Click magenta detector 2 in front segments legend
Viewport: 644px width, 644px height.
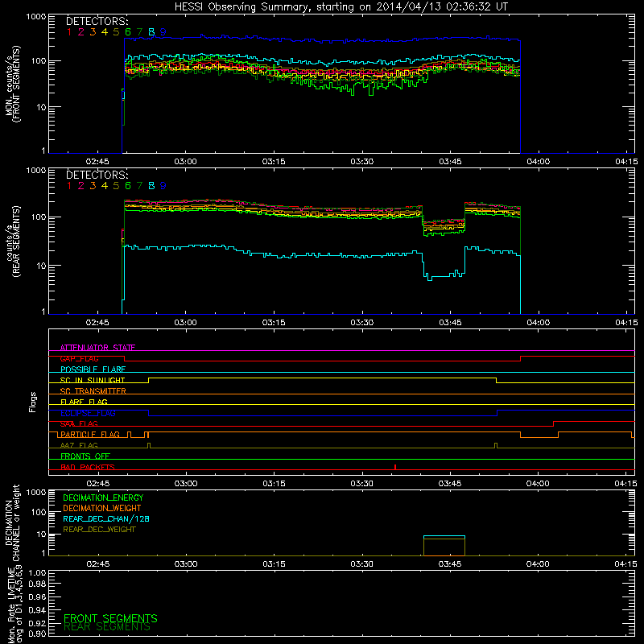[x=81, y=32]
